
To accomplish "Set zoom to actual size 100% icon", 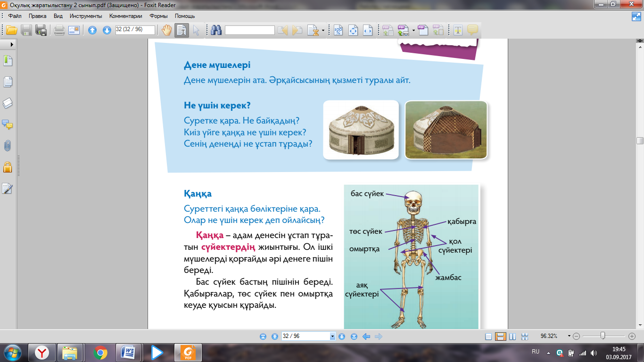I will pyautogui.click(x=339, y=30).
